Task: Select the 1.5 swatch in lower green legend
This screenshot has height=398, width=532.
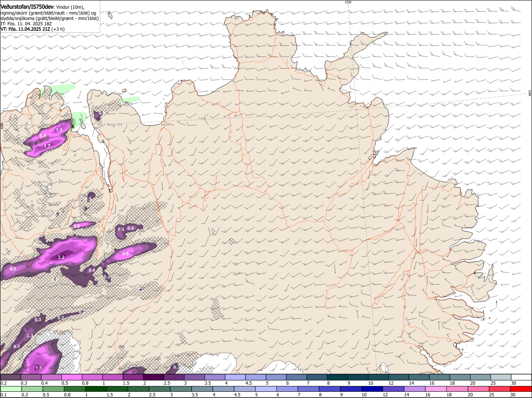Action: point(117,389)
